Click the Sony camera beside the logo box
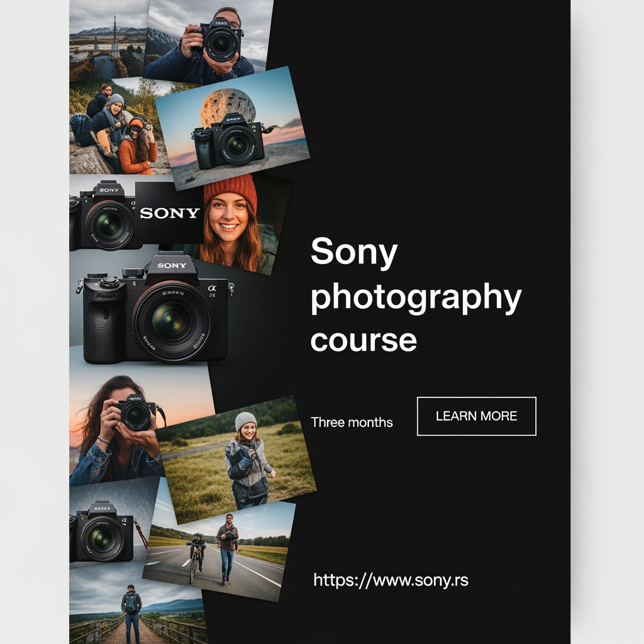 [103, 216]
